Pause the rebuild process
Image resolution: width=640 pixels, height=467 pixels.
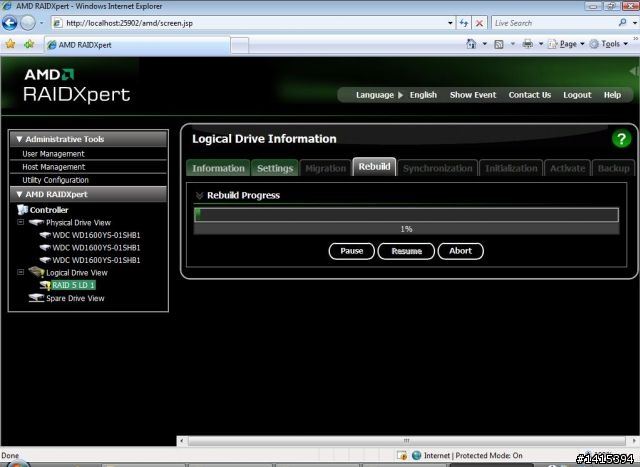351,251
